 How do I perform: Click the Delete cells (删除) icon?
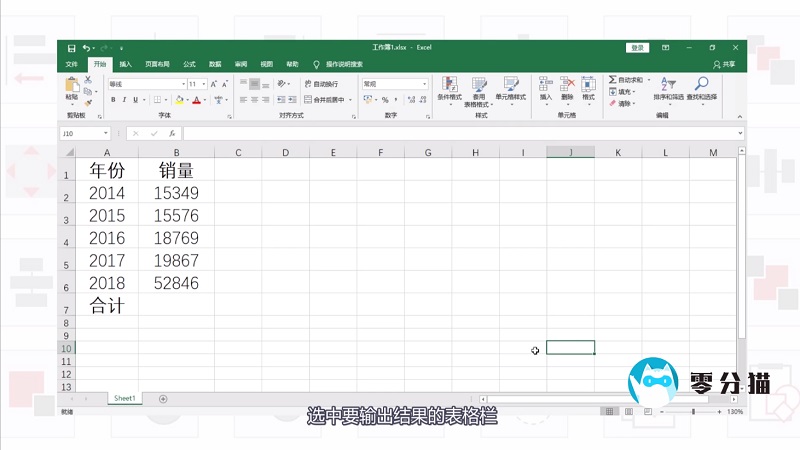point(567,86)
